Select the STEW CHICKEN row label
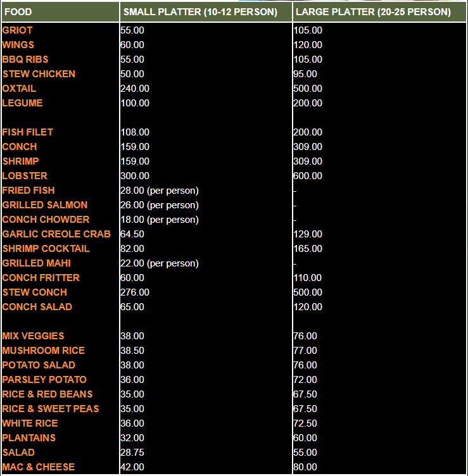This screenshot has width=468, height=476. point(39,74)
